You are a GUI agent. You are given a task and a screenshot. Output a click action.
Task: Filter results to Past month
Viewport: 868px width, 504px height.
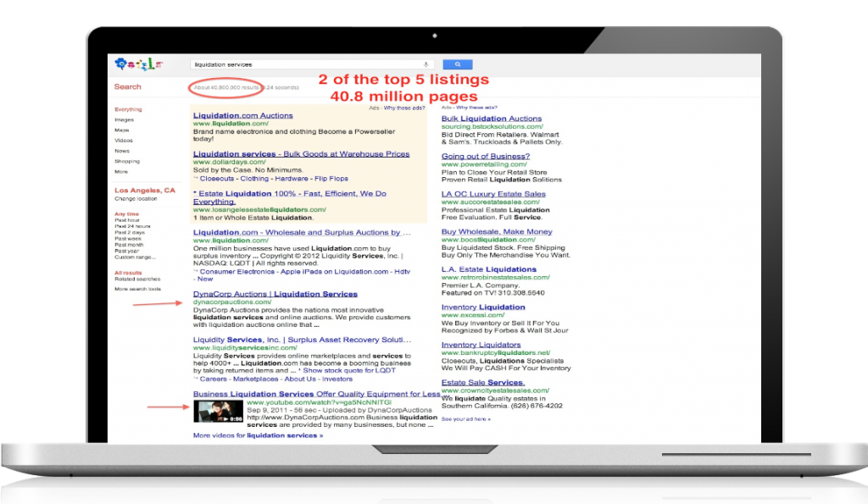(129, 245)
